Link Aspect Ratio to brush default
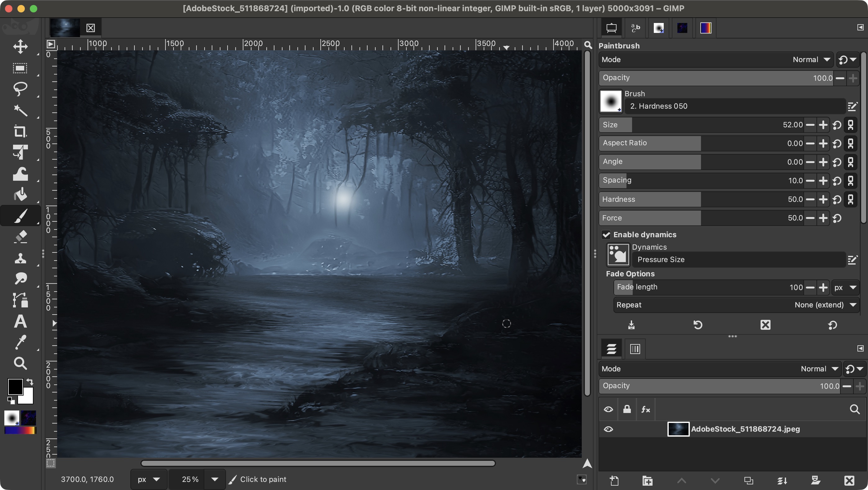 click(x=851, y=143)
